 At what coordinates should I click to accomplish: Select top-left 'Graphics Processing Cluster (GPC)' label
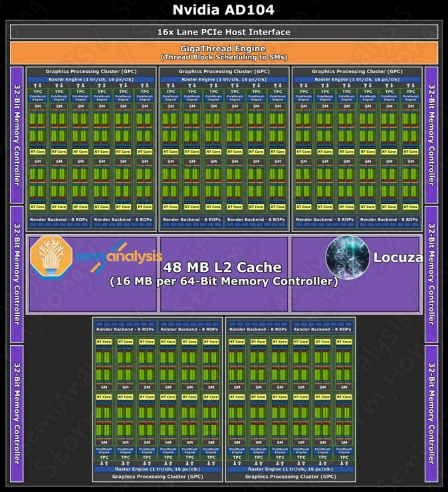pos(91,72)
